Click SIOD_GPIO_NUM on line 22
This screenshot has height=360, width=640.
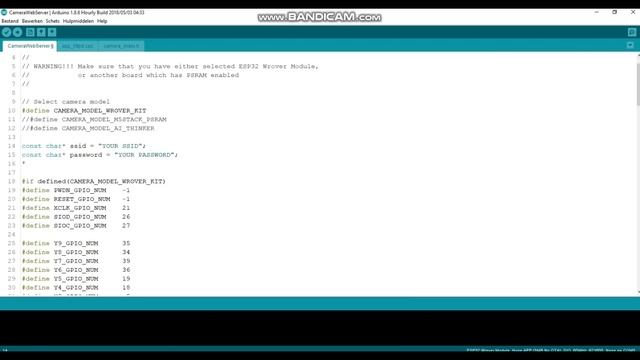[80, 217]
